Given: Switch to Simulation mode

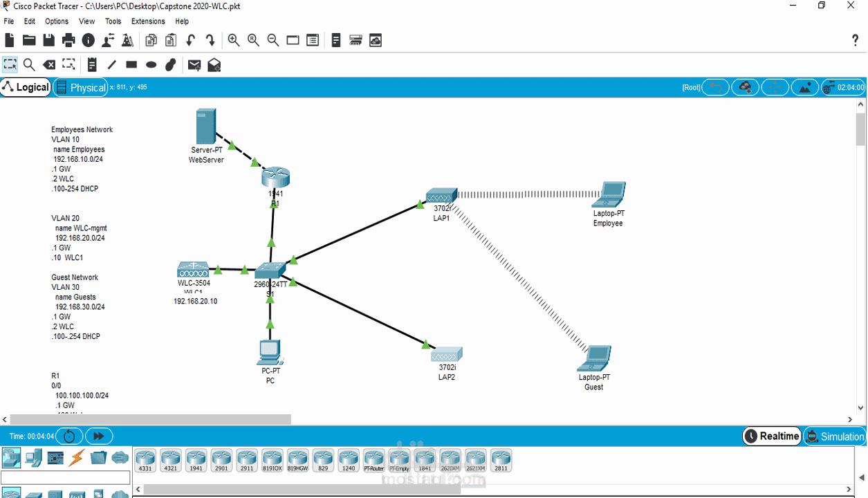Looking at the screenshot, I should [x=835, y=436].
